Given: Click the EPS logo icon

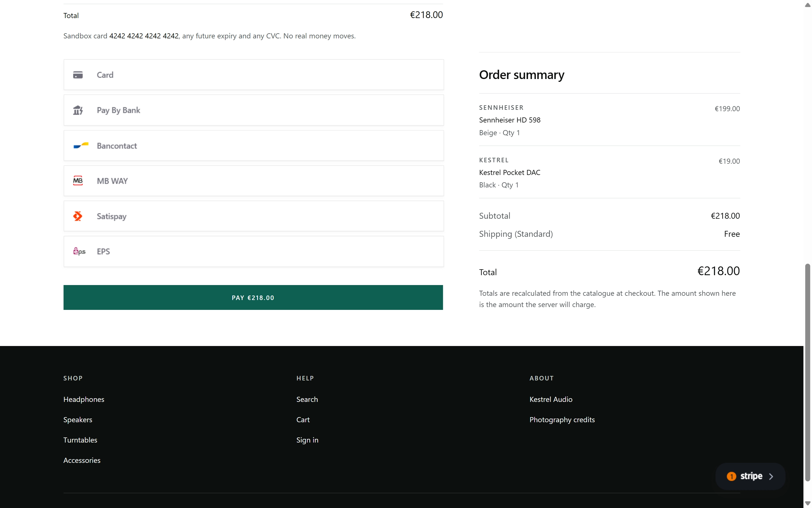Looking at the screenshot, I should [80, 251].
